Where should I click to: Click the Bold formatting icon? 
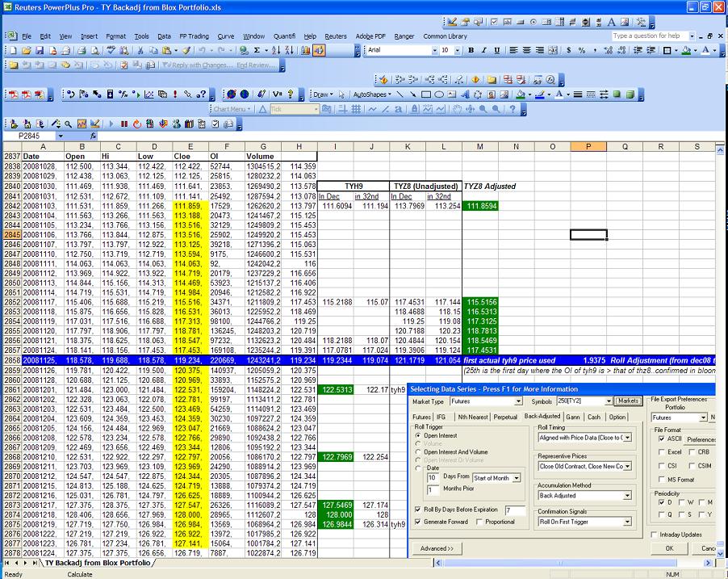coord(471,49)
